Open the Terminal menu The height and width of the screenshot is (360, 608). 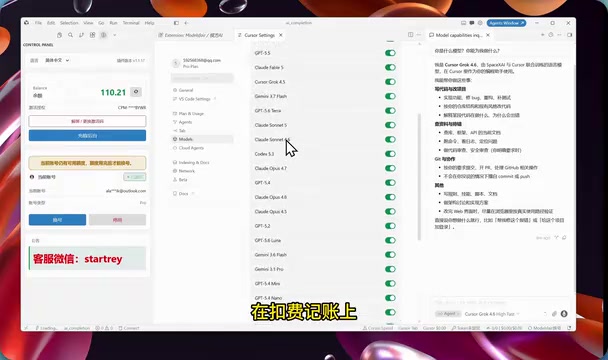(x=131, y=23)
